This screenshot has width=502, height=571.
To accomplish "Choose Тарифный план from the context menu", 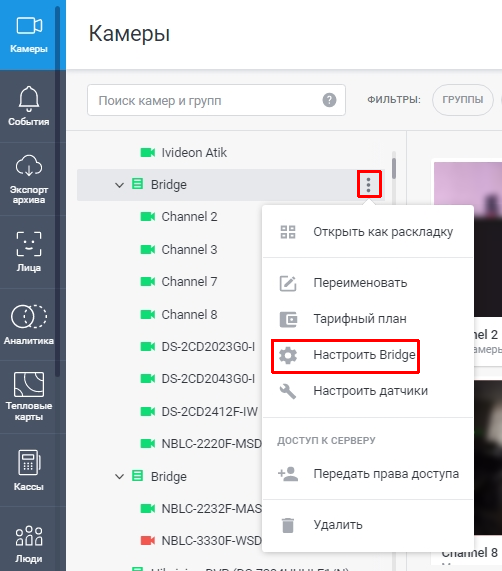I will [x=368, y=319].
